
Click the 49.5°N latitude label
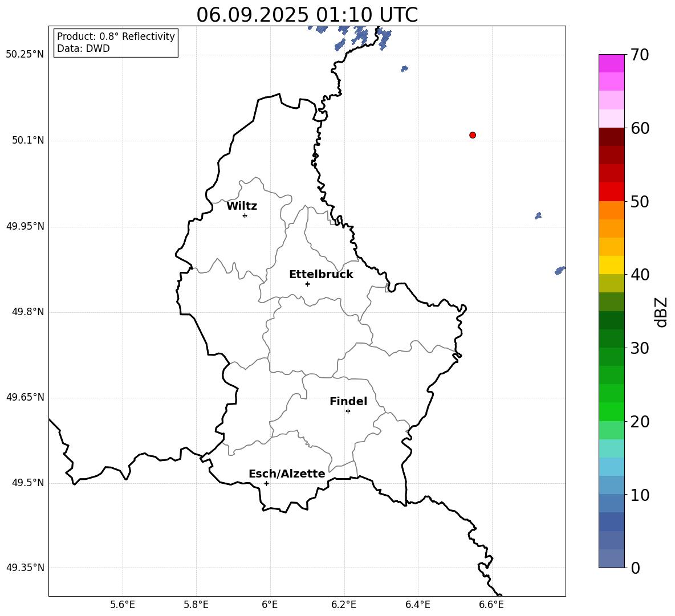[x=28, y=483]
